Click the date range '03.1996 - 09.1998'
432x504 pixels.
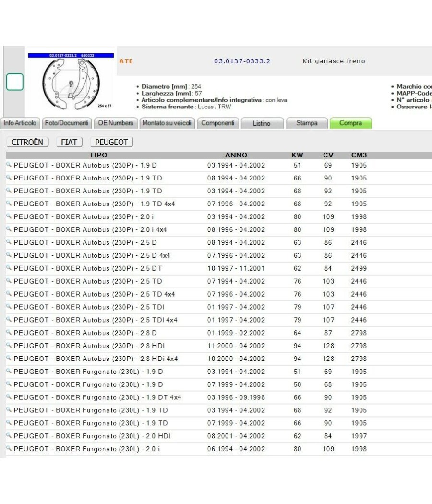coord(236,397)
